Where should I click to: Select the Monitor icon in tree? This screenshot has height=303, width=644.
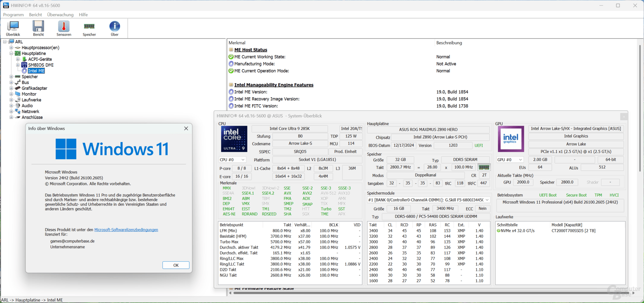[18, 94]
